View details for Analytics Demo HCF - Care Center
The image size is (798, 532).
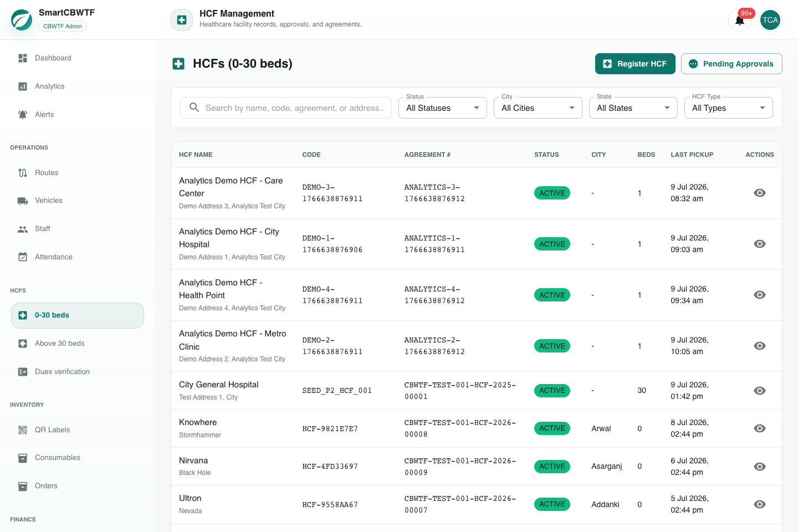(x=760, y=193)
